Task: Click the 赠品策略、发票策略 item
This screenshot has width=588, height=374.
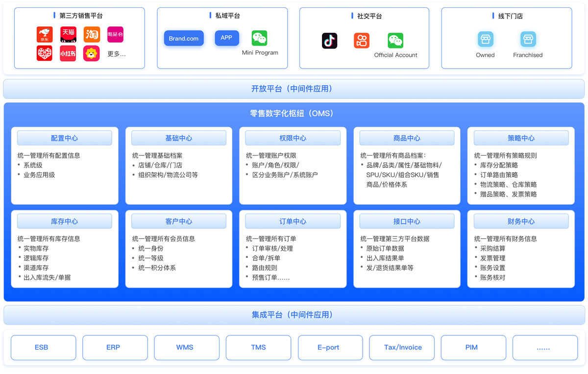Action: coord(508,195)
